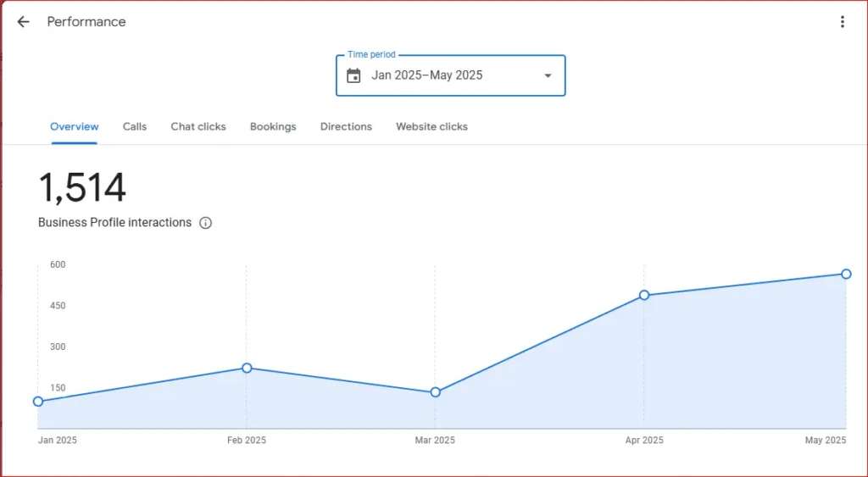Click the Feb 2025 axis label
Image resolution: width=868 pixels, height=477 pixels.
coord(247,441)
